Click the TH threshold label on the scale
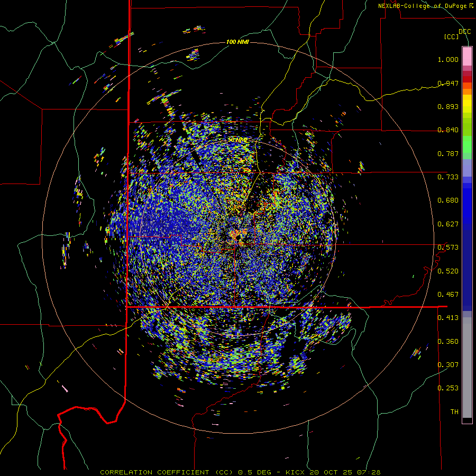Image resolution: width=476 pixels, height=476 pixels. tap(454, 412)
